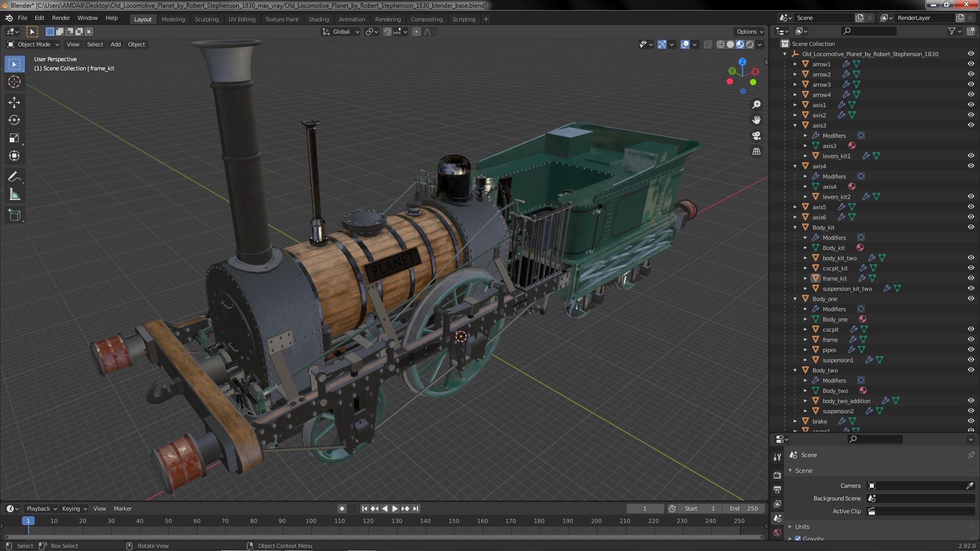Click the viewport View menu
980x551 pixels.
[73, 45]
